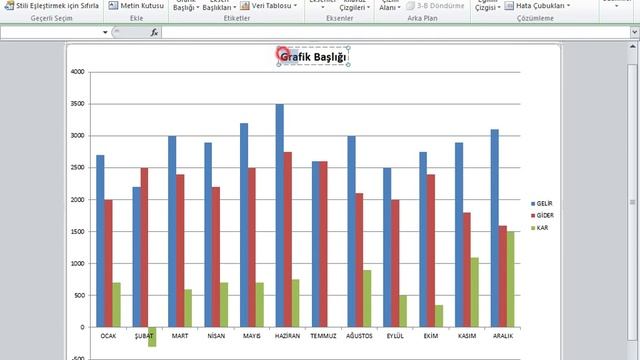The image size is (640, 360).
Task: Click the Stili Eşleştirmek için Sıfırla reset icon
Action: 9,5
